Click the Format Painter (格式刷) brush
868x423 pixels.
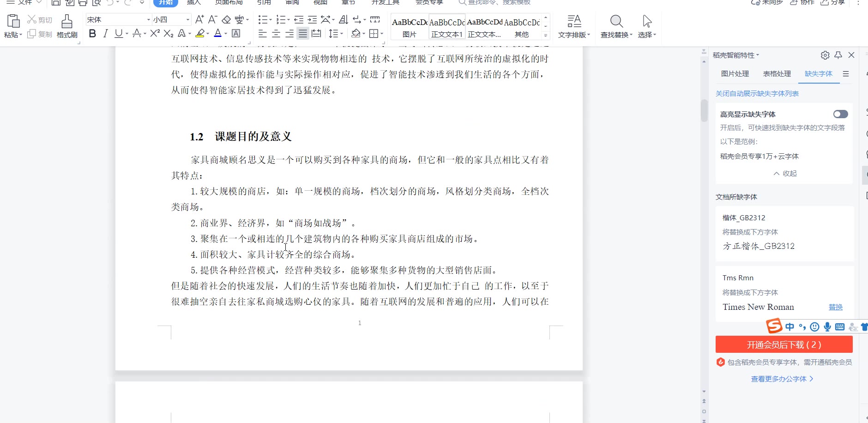(67, 22)
